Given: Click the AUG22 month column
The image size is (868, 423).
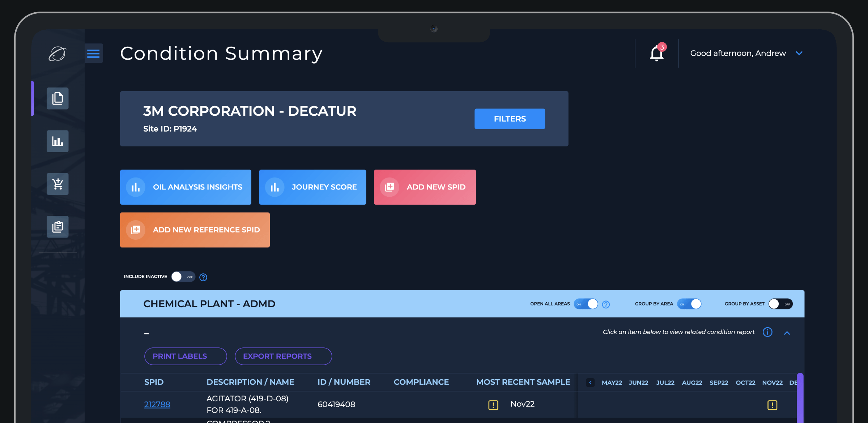Looking at the screenshot, I should coord(692,383).
